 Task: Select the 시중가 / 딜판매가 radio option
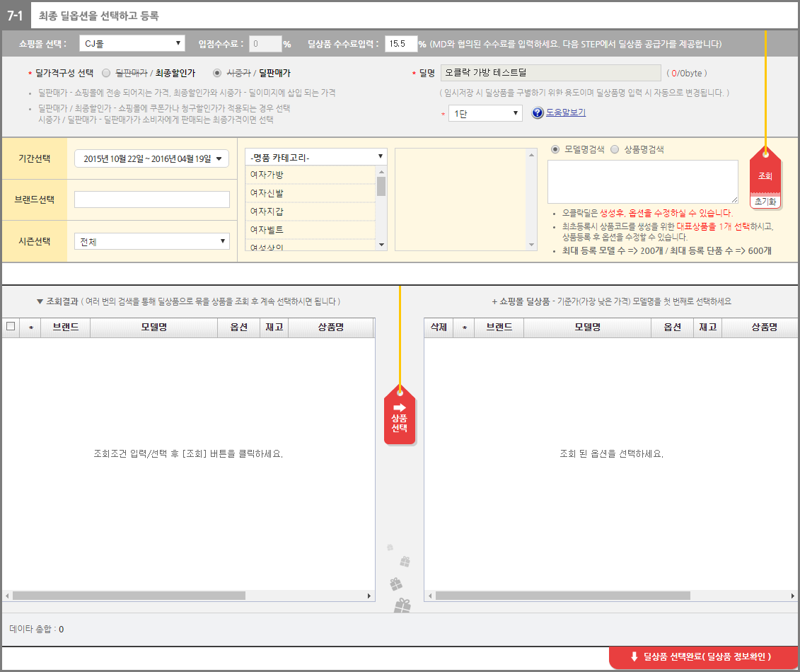(x=217, y=73)
